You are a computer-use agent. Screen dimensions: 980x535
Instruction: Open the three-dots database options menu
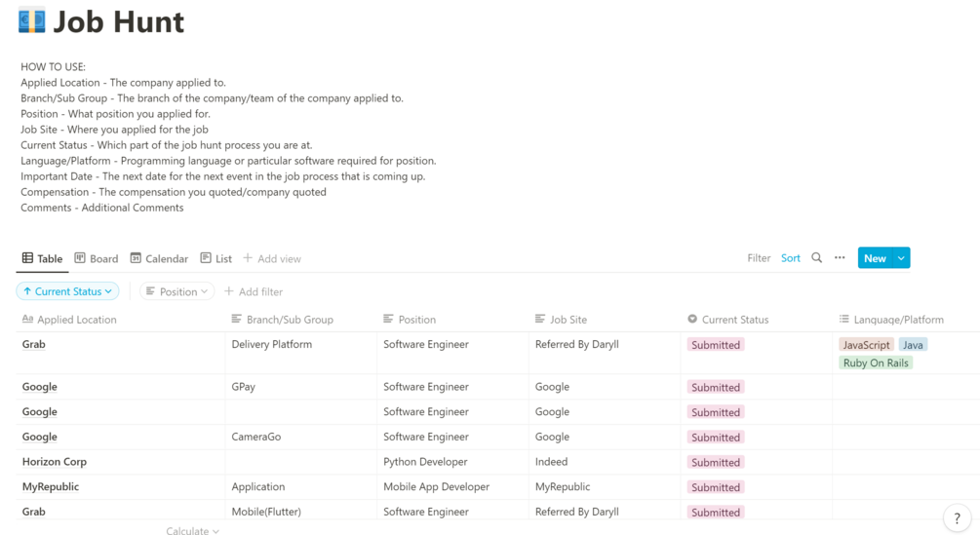coord(840,258)
